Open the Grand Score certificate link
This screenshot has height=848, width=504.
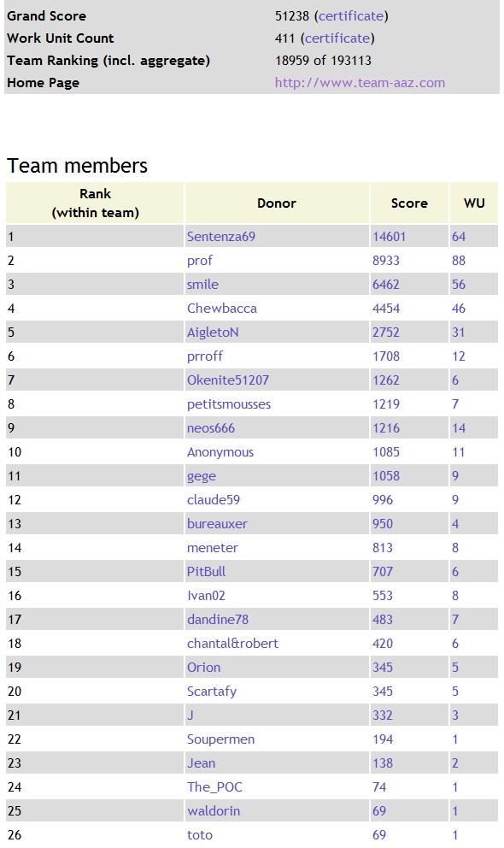350,16
